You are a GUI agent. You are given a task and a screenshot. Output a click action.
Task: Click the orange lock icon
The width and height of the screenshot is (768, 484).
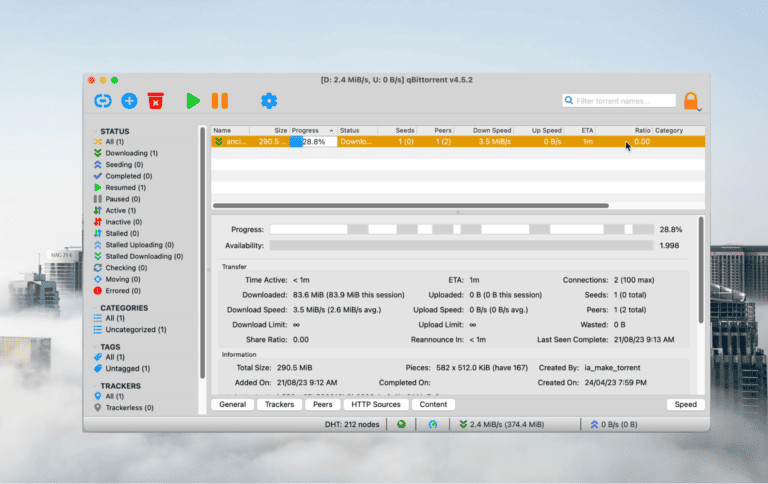click(691, 101)
